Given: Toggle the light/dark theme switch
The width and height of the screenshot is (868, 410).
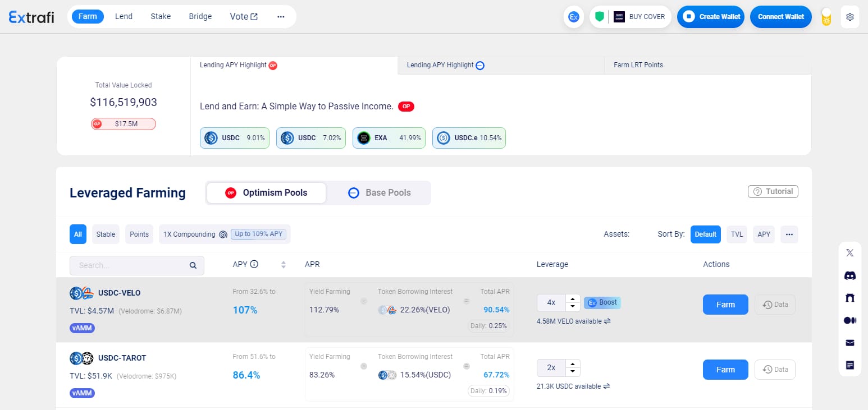Looking at the screenshot, I should pos(826,17).
